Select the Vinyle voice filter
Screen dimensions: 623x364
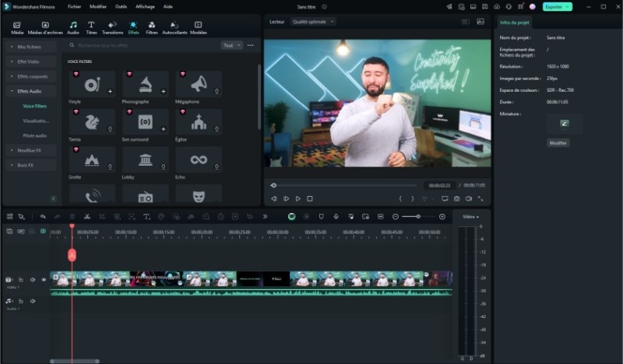click(92, 84)
